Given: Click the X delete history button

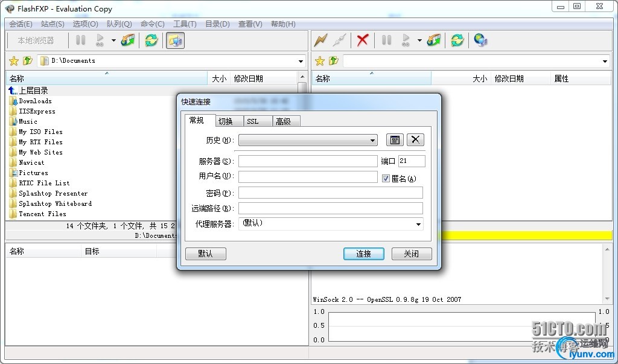Looking at the screenshot, I should 415,139.
